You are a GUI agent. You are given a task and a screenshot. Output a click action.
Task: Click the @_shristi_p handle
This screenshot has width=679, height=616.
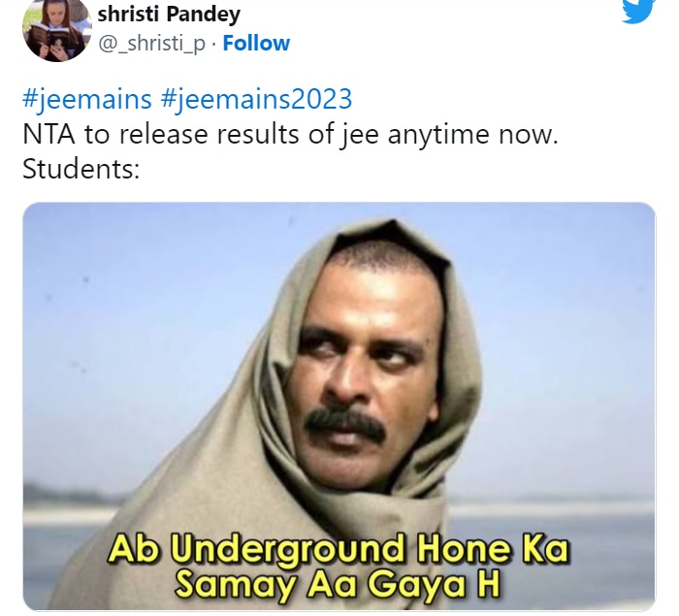[152, 45]
